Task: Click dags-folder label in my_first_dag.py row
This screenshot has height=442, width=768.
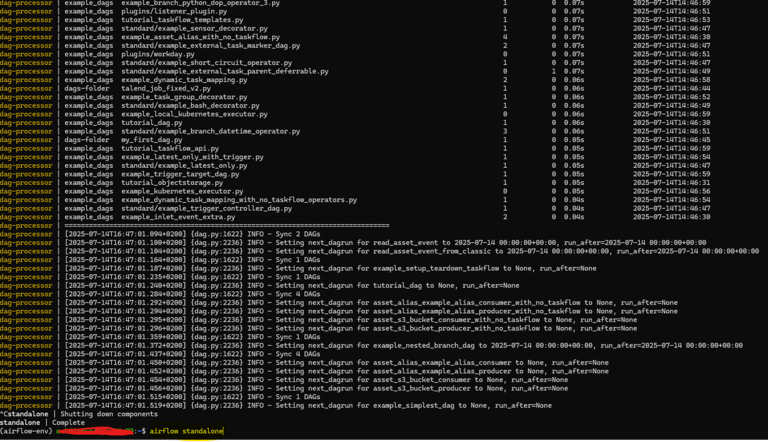Action: (x=87, y=140)
